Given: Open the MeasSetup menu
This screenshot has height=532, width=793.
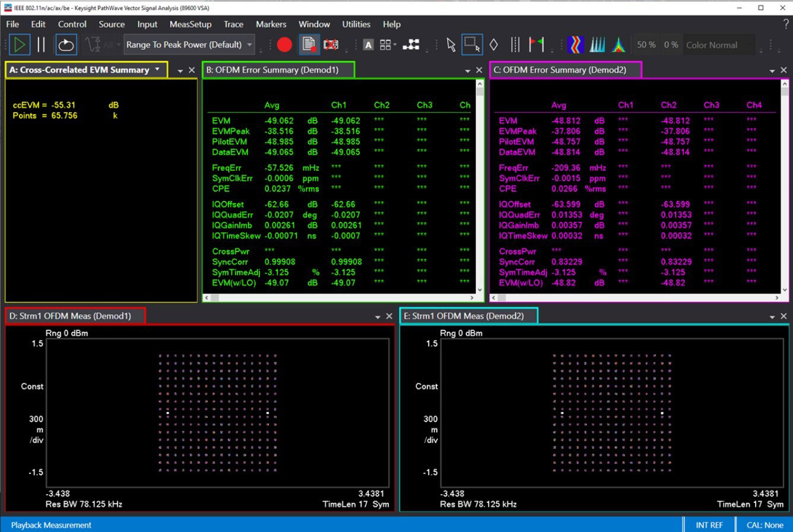Looking at the screenshot, I should (190, 24).
